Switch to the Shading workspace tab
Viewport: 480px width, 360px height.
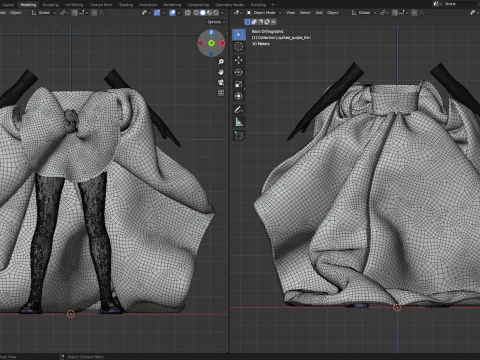click(x=126, y=5)
